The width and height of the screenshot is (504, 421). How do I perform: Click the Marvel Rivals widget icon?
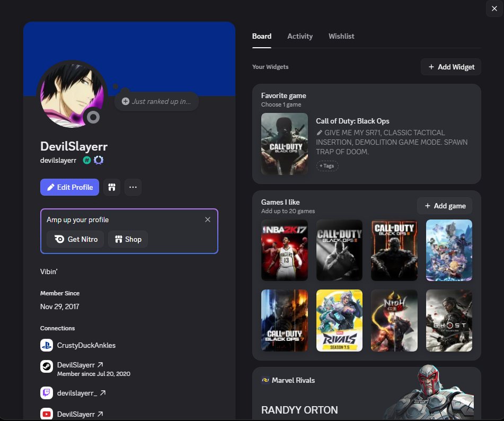(265, 380)
